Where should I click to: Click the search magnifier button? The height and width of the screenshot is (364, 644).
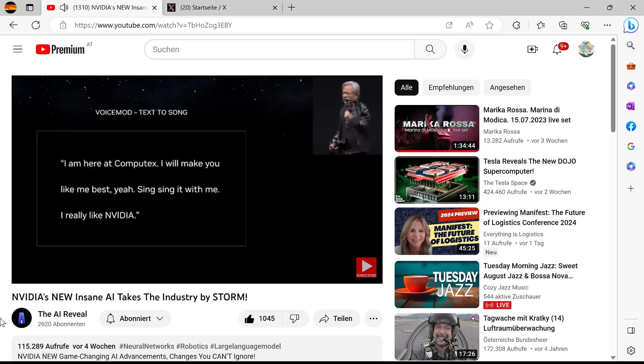tap(430, 49)
